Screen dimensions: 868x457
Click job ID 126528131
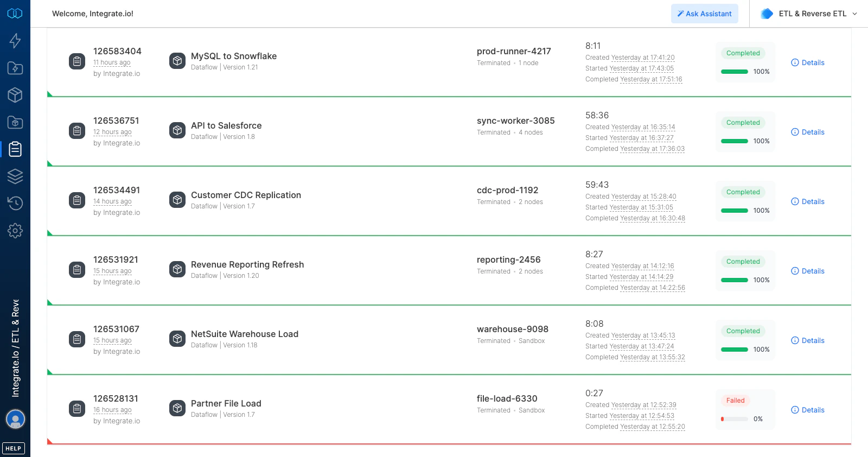[116, 398]
